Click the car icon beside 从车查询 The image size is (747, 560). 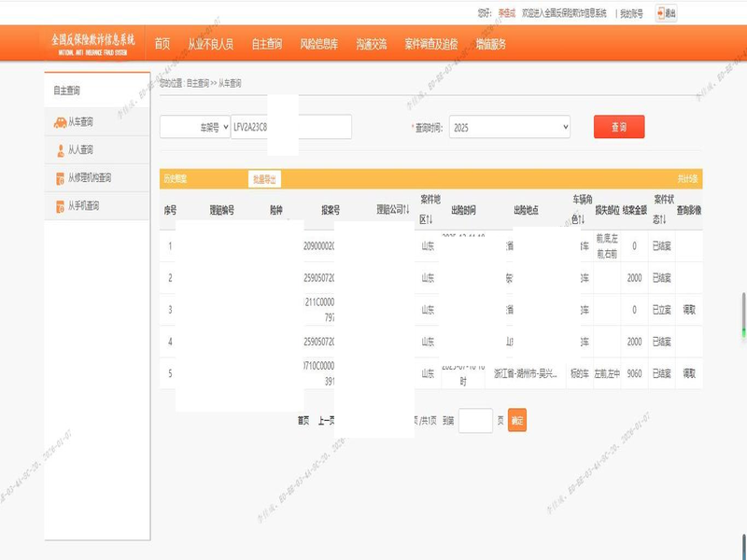point(60,122)
